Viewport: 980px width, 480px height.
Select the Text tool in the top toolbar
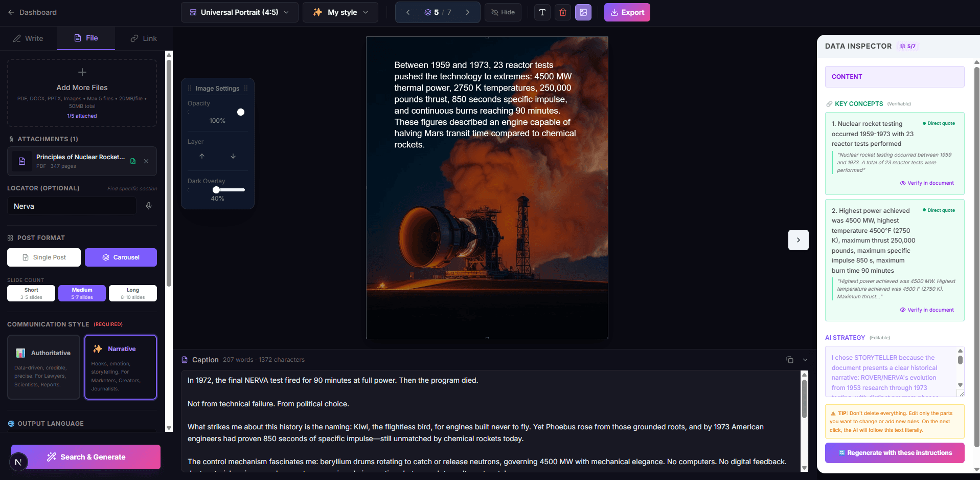pos(542,12)
